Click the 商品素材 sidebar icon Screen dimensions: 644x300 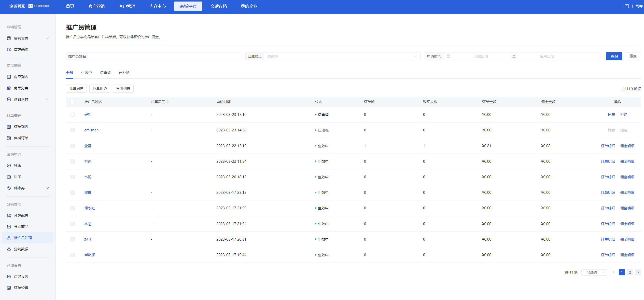9,99
